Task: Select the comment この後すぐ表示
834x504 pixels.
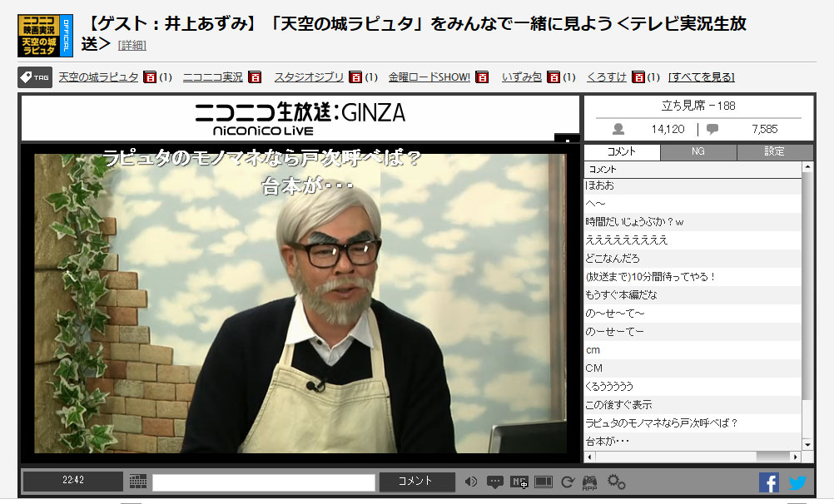Action: pyautogui.click(x=693, y=405)
